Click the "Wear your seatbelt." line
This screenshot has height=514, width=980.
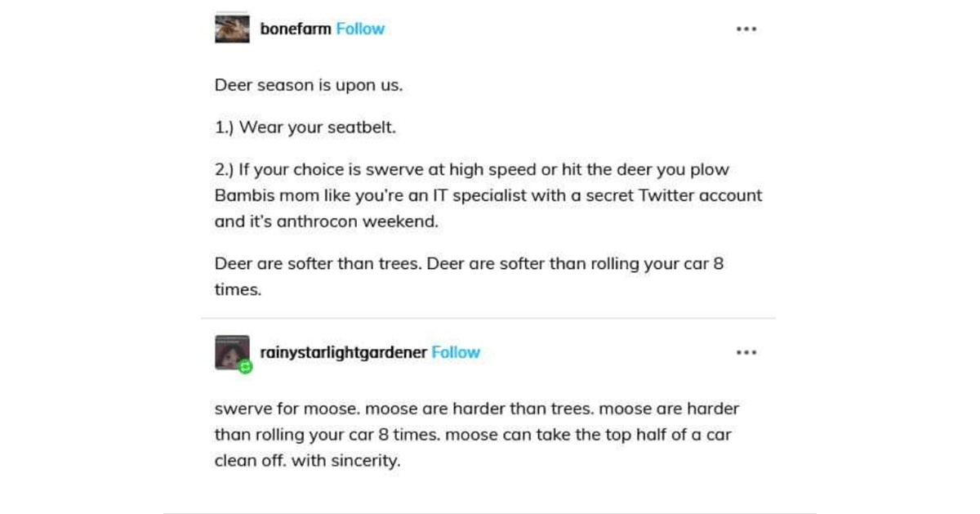pyautogui.click(x=305, y=127)
